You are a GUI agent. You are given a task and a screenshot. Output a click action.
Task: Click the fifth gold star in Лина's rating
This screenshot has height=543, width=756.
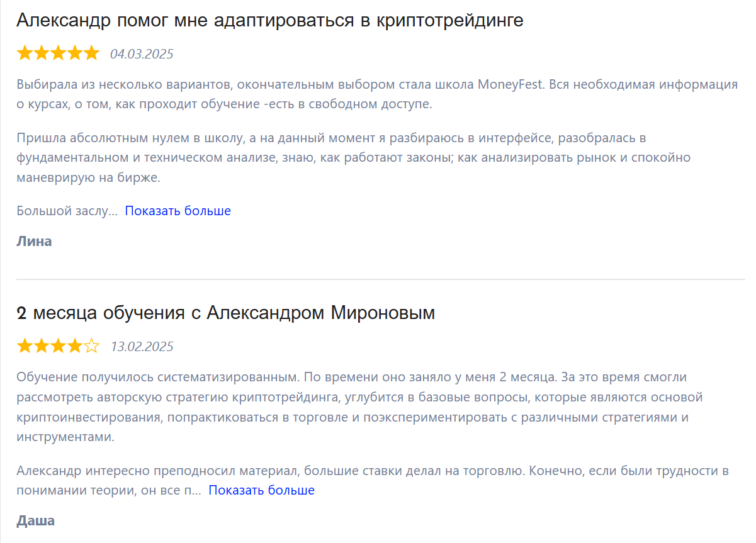(91, 53)
